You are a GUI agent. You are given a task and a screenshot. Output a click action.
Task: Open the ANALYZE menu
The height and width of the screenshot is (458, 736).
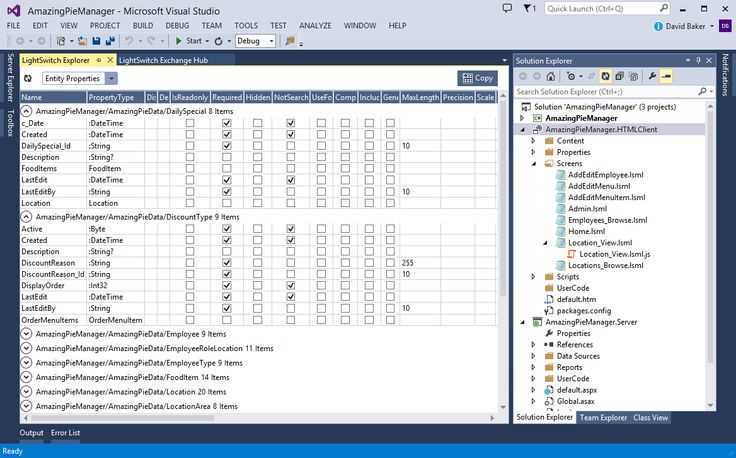tap(315, 25)
